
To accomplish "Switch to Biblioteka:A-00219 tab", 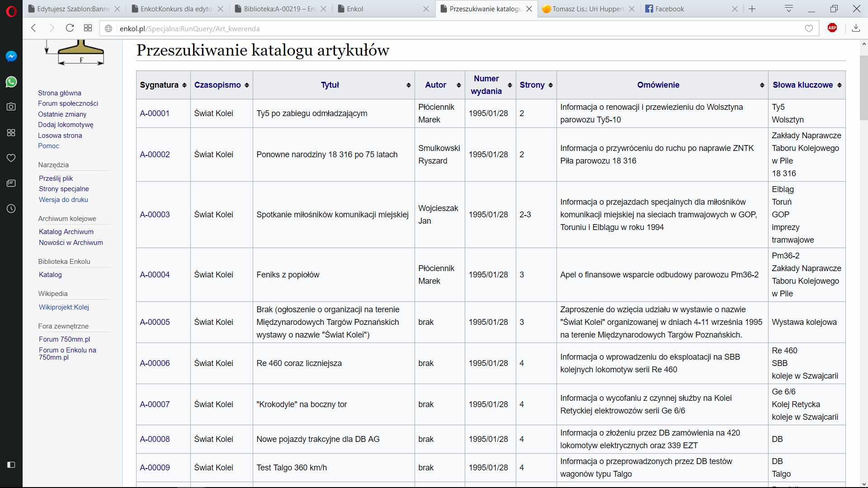I will tap(278, 9).
